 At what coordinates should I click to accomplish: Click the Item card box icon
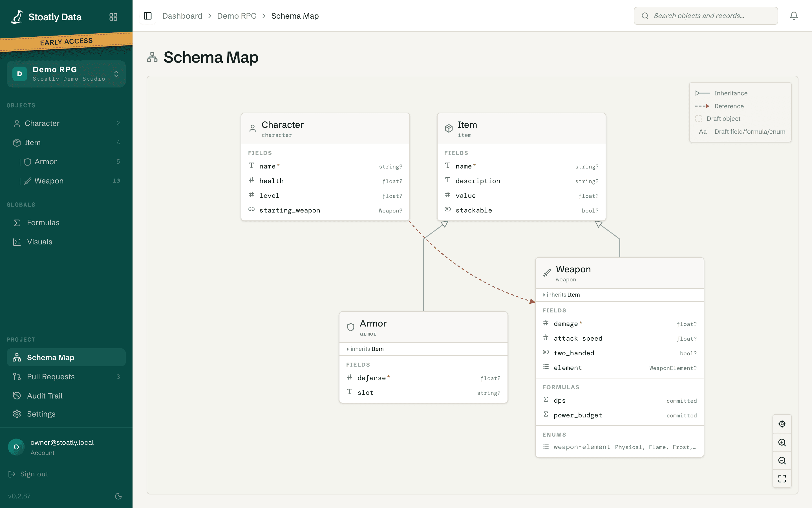pos(449,129)
